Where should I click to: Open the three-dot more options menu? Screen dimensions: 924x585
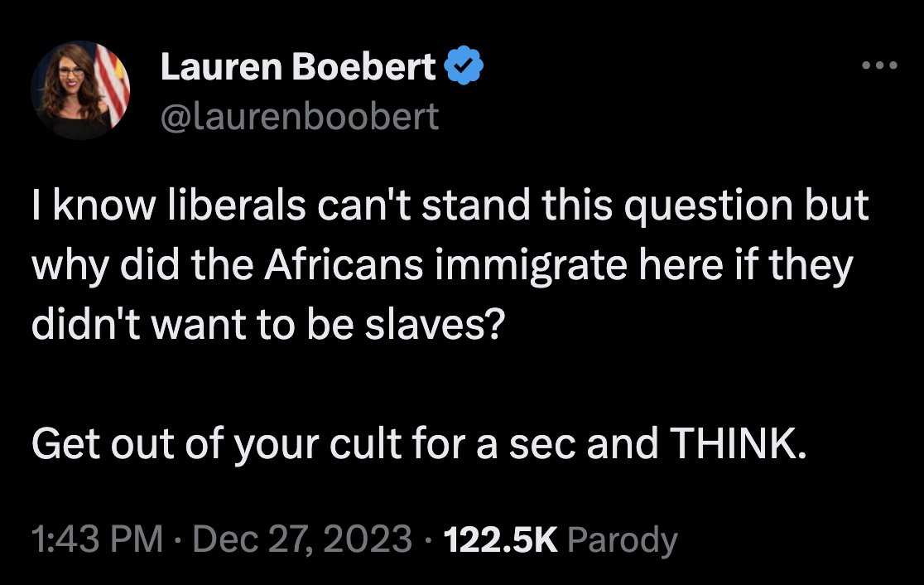click(x=878, y=65)
